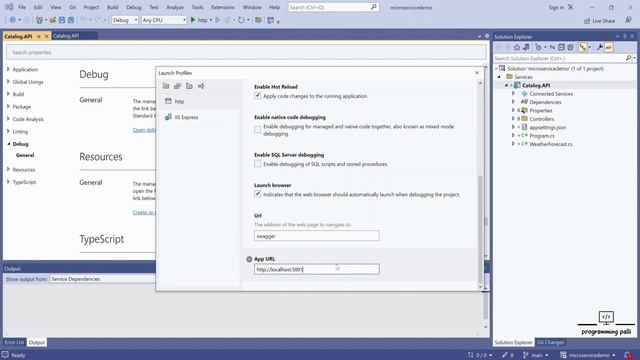Click Switch Views icon in Solution Explorer
This screenshot has height=360, width=640.
pyautogui.click(x=526, y=47)
